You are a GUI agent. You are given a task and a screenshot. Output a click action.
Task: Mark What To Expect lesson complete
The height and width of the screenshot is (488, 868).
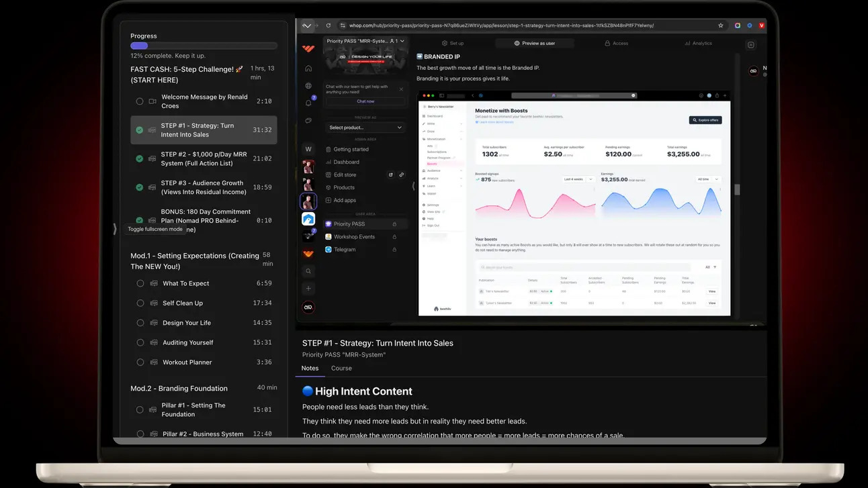[140, 283]
